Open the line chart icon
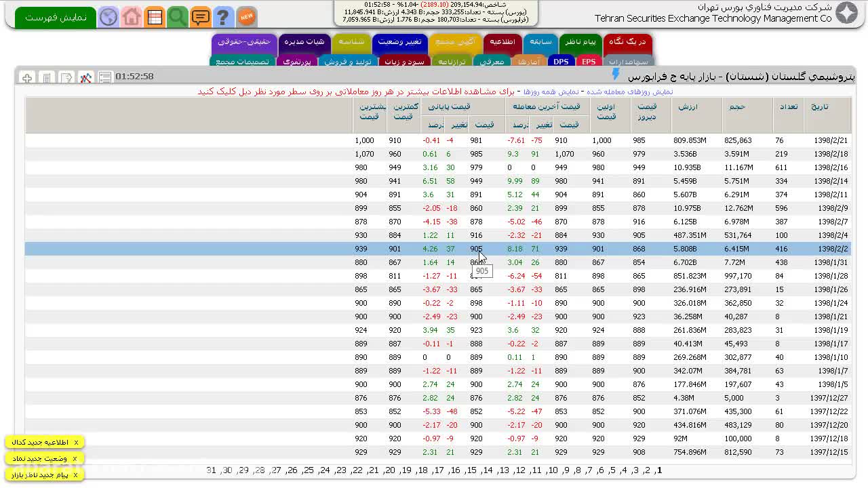This screenshot has height=488, width=868. point(85,78)
